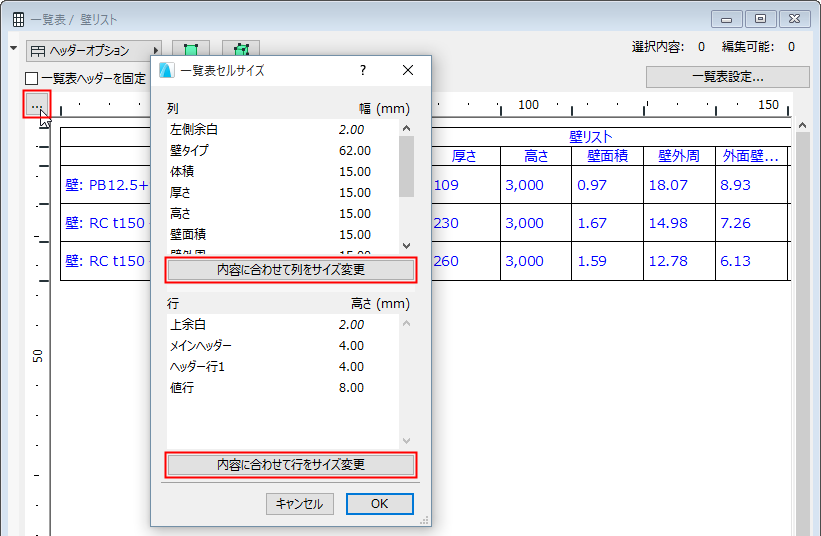The width and height of the screenshot is (821, 536).
Task: Select cell with value 8.93
Action: pos(751,185)
